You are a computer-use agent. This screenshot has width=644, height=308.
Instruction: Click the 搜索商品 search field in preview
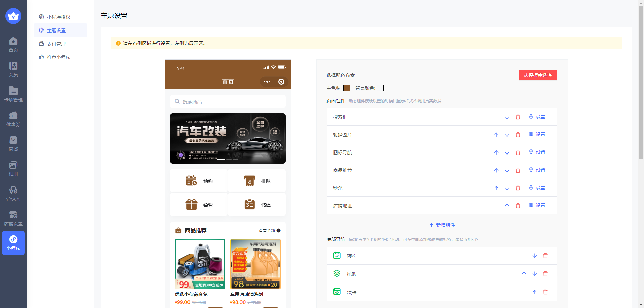[x=228, y=101]
